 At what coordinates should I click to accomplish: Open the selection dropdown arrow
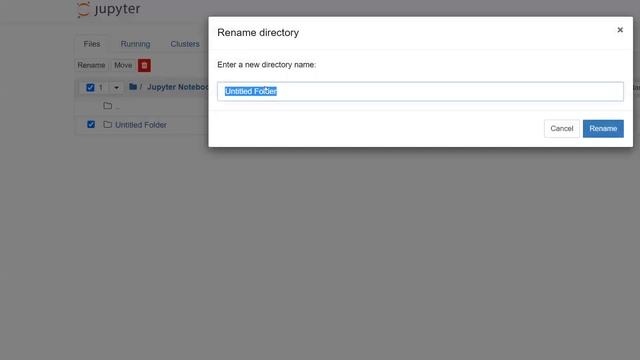[x=116, y=88]
